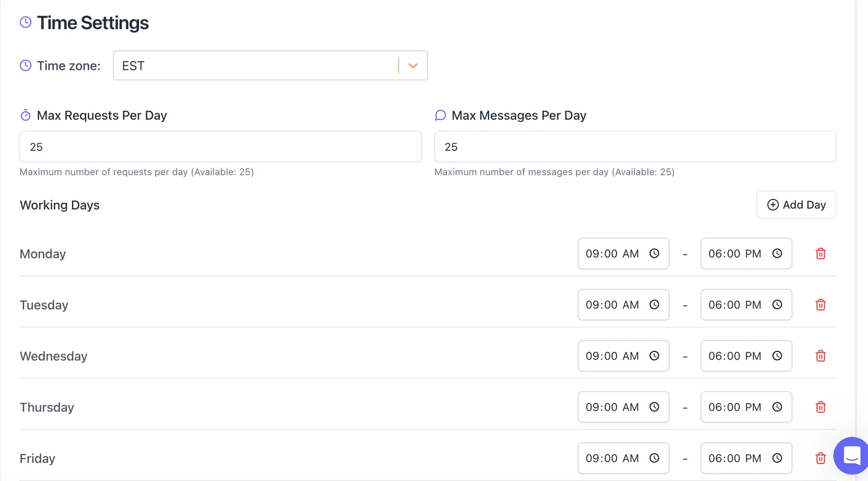This screenshot has height=481, width=868.
Task: Open the clock picker for Tuesday end time
Action: point(777,304)
